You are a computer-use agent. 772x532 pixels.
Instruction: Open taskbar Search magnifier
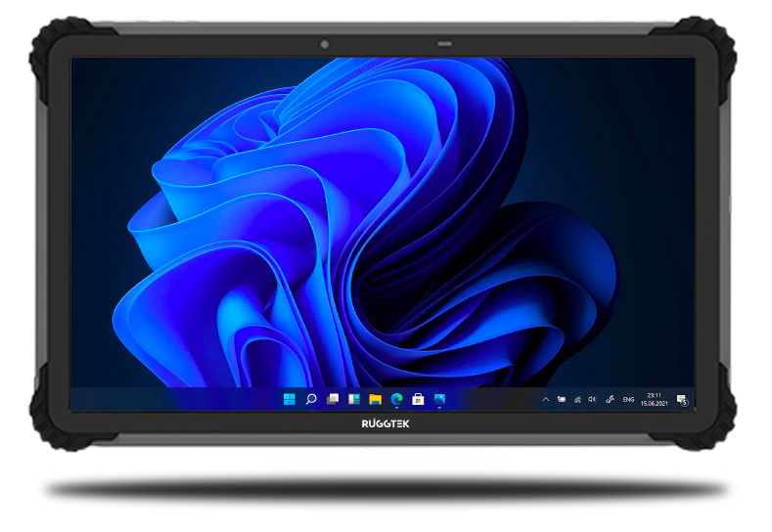311,399
